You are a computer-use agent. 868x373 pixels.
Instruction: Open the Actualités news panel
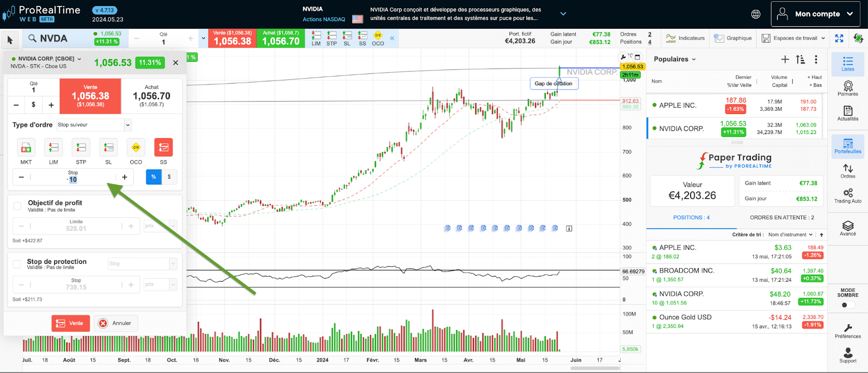click(x=848, y=113)
